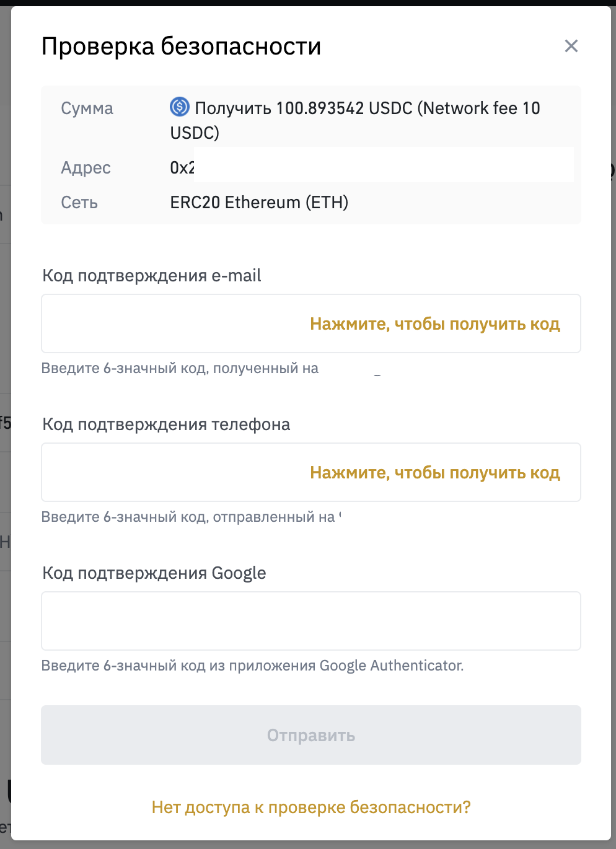Click the Сеть row label

pos(79,203)
